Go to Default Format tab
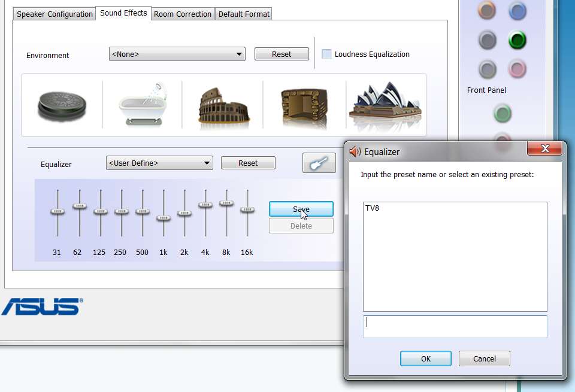575x392 pixels. tap(244, 14)
